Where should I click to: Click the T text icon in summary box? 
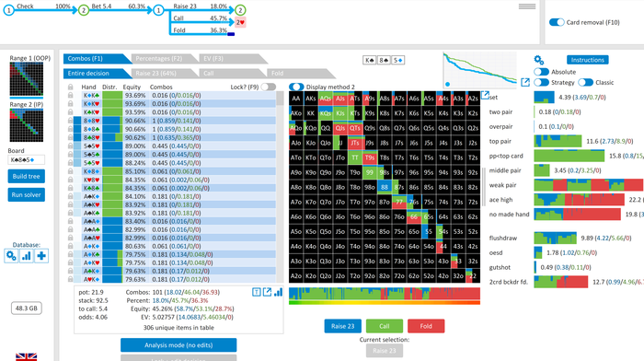[256, 292]
